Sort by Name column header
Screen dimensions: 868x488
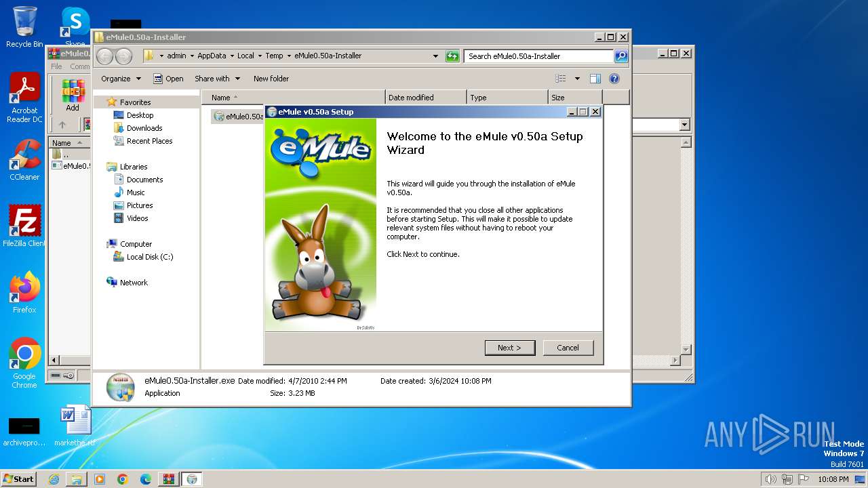[293, 98]
